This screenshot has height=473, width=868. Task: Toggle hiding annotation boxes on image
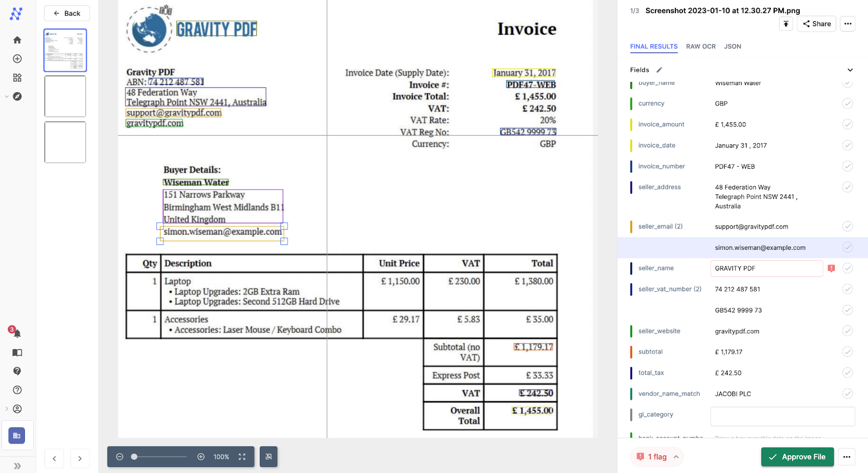point(269,457)
